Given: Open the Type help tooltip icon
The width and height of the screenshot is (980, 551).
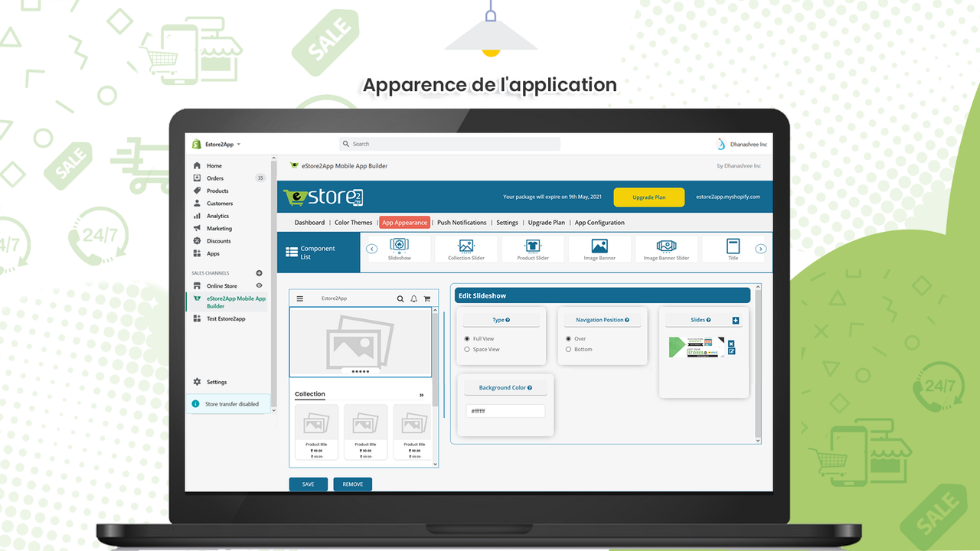Looking at the screenshot, I should click(508, 320).
